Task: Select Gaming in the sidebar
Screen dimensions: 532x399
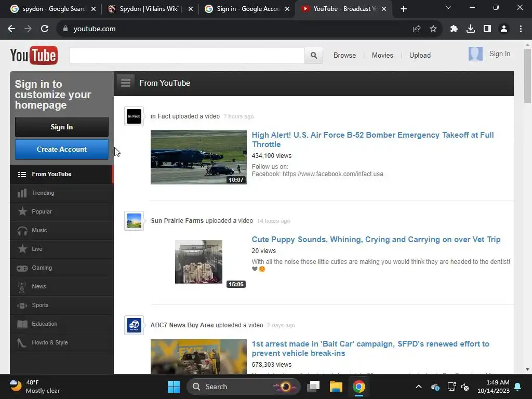Action: [x=61, y=268]
